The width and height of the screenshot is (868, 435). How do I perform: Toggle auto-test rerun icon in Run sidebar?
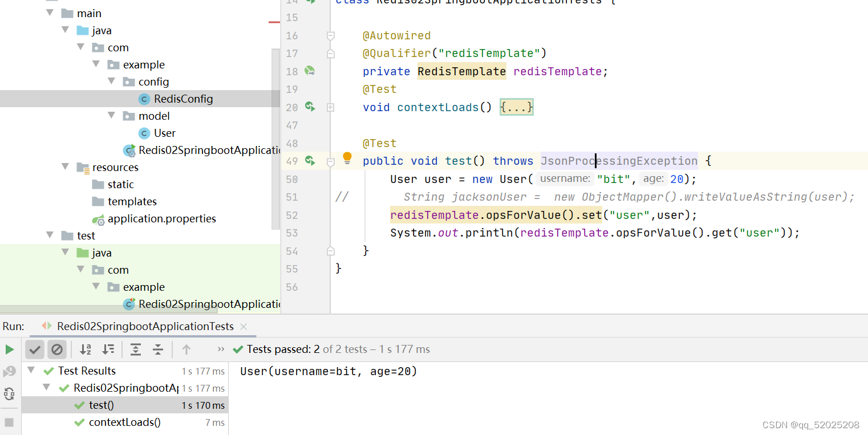[x=9, y=393]
